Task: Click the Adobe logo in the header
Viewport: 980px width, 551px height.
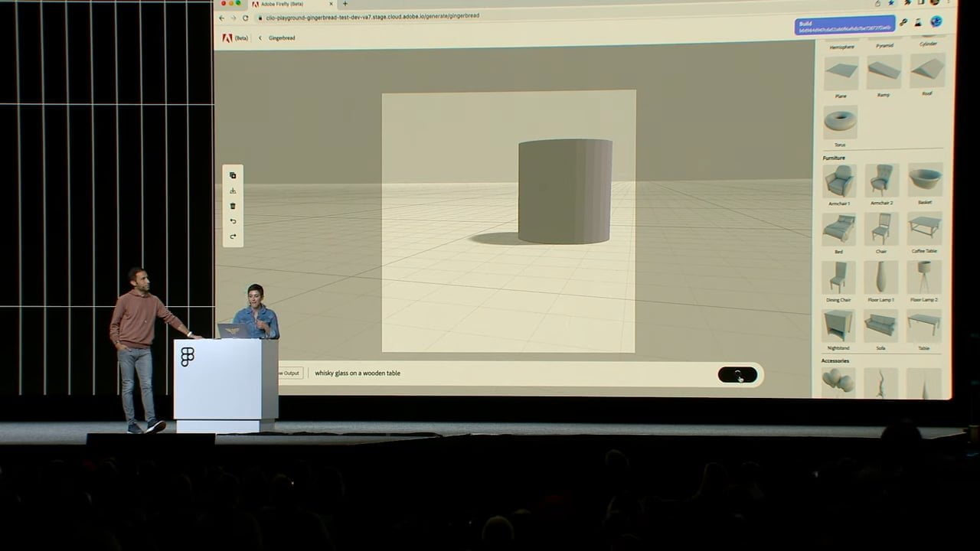Action: click(x=227, y=37)
